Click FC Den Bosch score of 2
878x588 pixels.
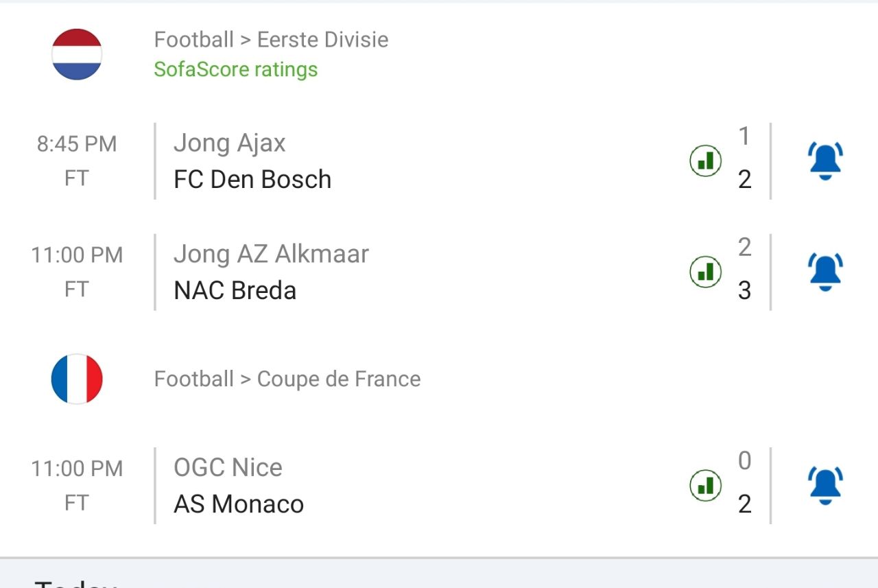744,180
